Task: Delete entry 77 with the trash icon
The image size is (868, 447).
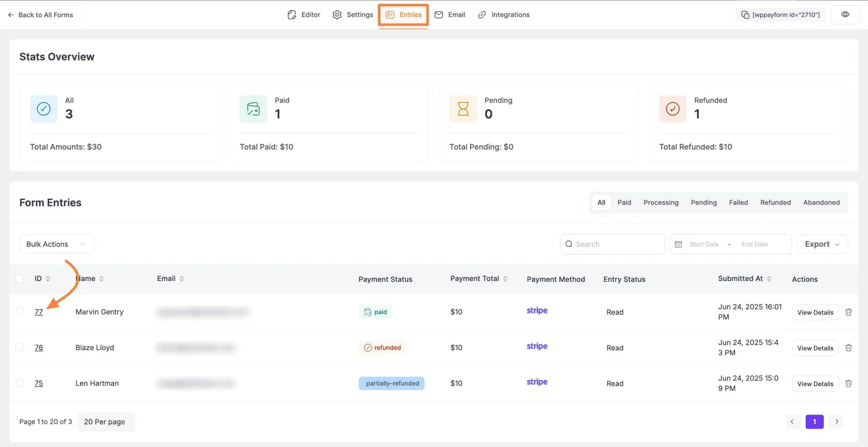Action: (x=848, y=312)
